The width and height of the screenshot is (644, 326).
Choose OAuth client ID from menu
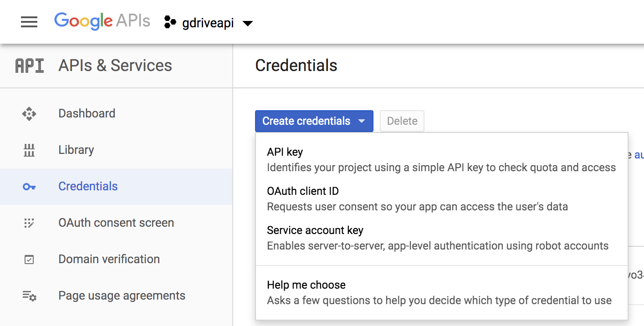click(x=302, y=191)
